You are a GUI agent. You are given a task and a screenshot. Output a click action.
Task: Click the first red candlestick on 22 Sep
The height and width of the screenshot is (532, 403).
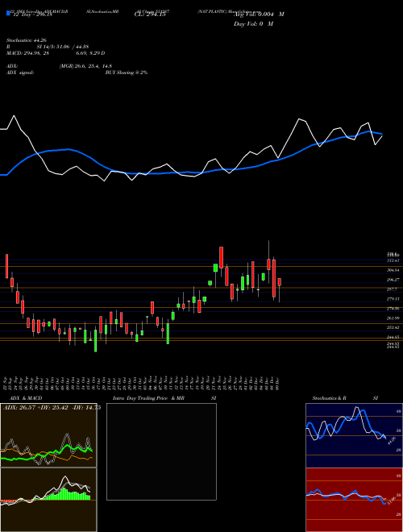click(6, 266)
